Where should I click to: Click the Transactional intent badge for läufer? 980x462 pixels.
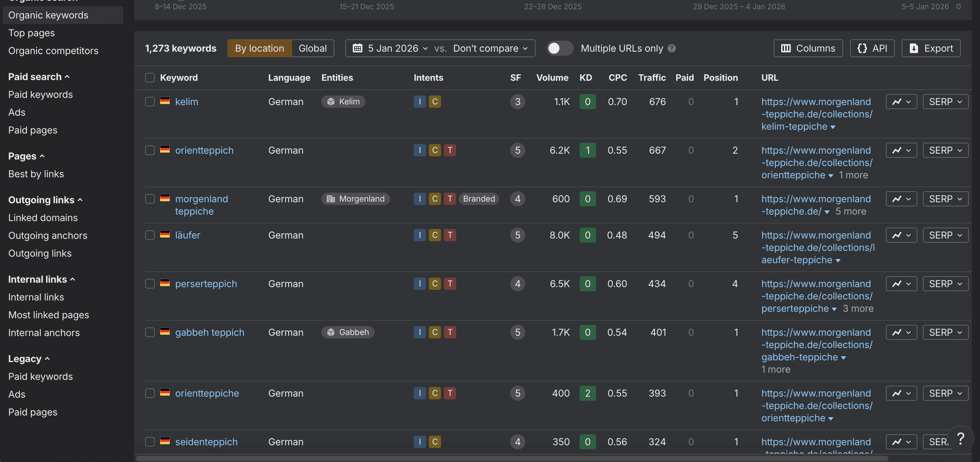click(450, 235)
